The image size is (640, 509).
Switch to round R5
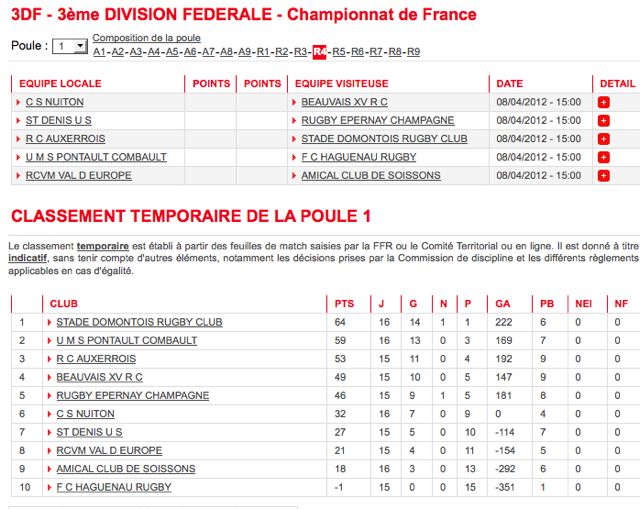[x=339, y=52]
